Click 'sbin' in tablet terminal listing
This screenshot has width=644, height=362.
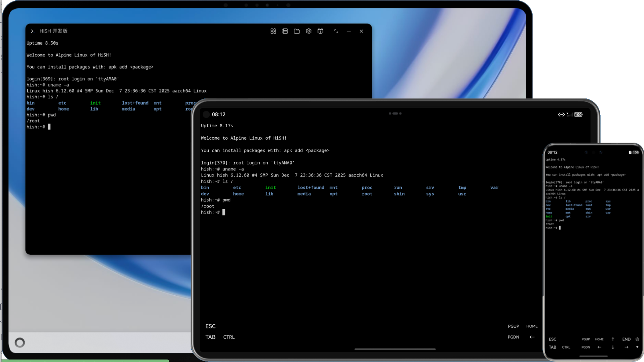(399, 194)
